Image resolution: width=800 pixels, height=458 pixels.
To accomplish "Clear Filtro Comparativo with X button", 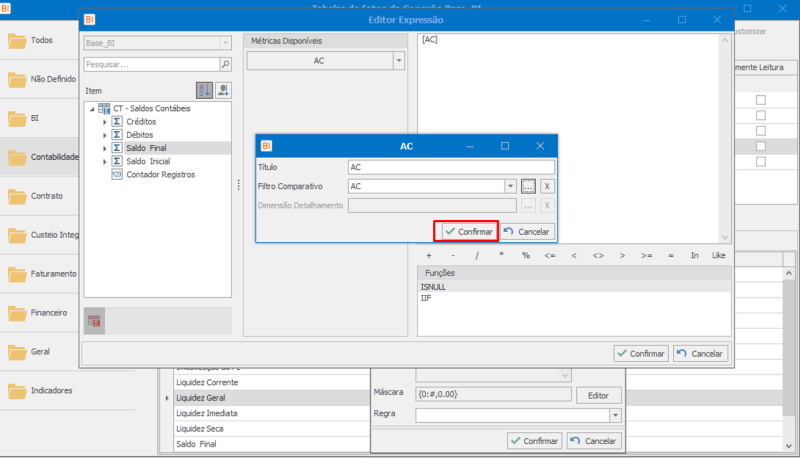I will click(x=547, y=186).
